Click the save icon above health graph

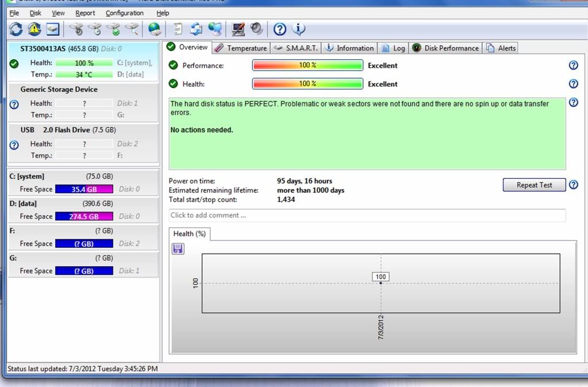pyautogui.click(x=178, y=248)
